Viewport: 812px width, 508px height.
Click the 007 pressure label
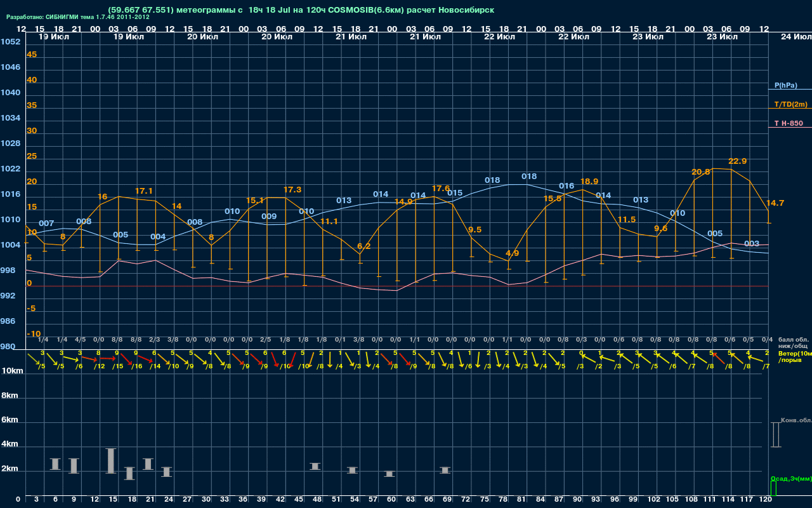(x=46, y=223)
